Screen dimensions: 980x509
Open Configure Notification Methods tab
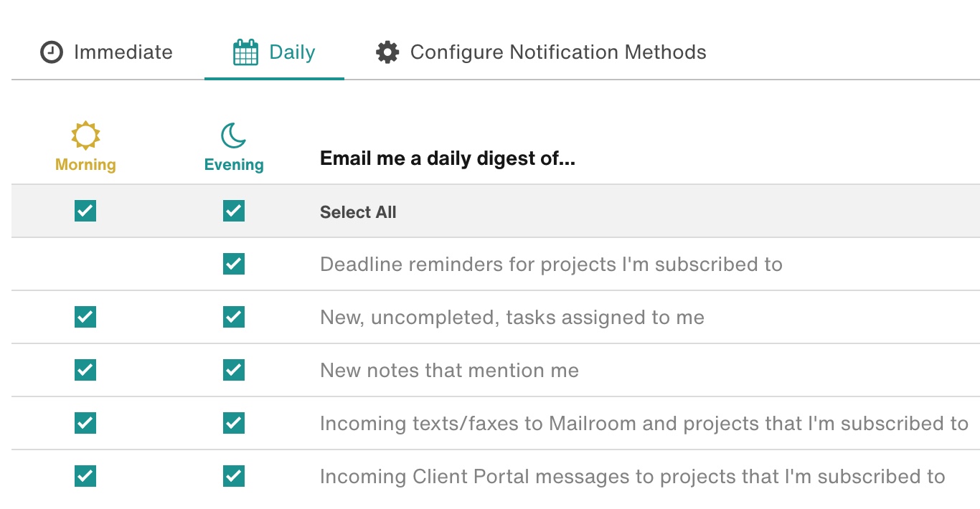tap(557, 52)
